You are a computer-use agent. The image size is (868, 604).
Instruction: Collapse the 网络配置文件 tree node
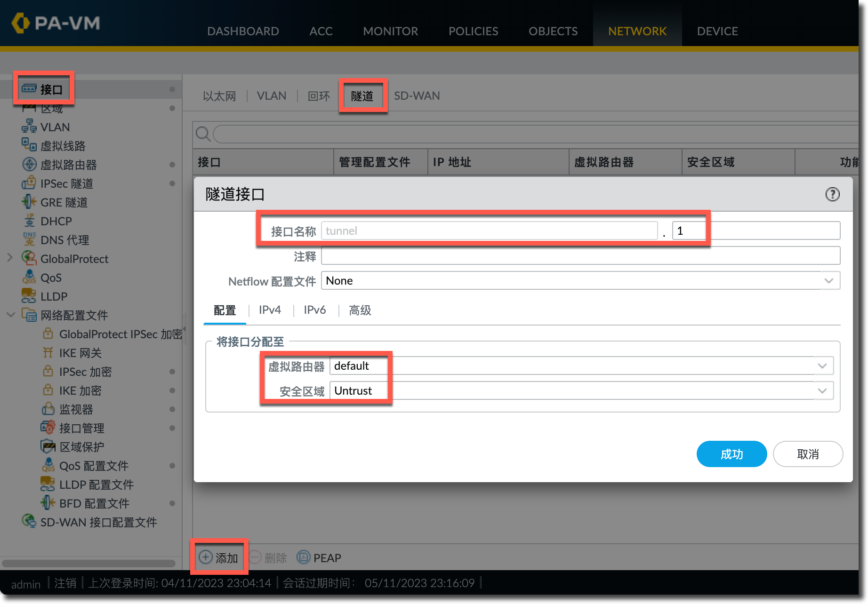tap(10, 314)
